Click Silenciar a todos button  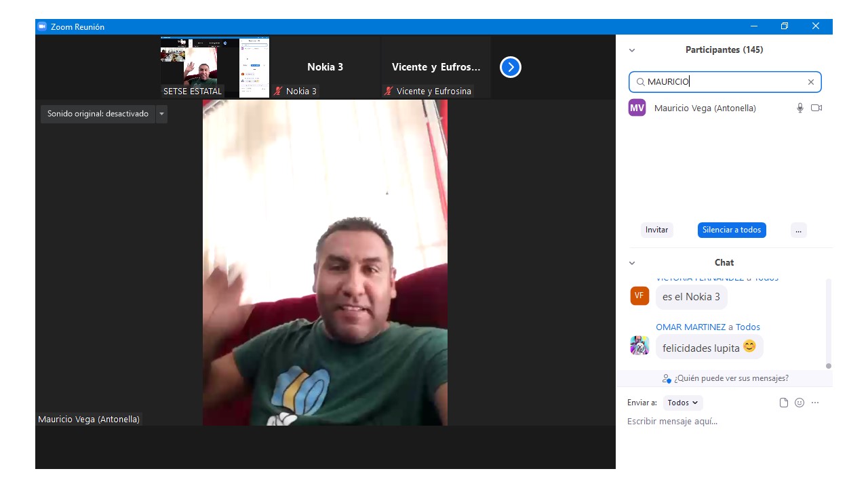732,230
